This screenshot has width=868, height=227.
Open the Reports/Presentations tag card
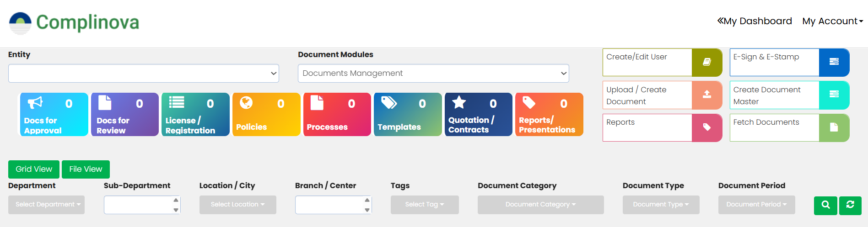[549, 114]
